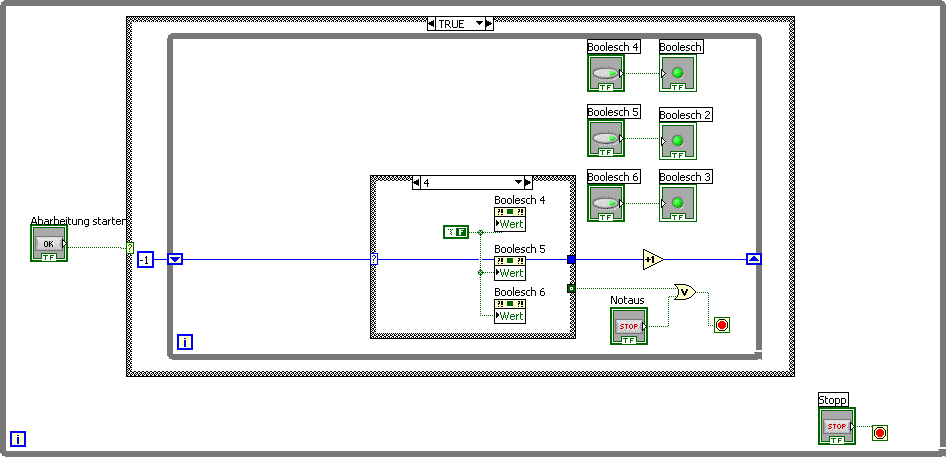Screen dimensions: 946x457
Task: Select the increment +1 node
Action: 653,260
